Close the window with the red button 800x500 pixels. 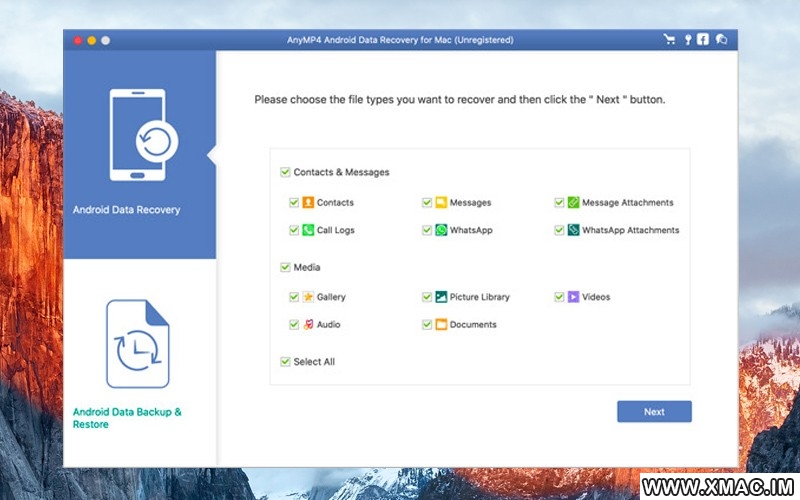[78, 40]
